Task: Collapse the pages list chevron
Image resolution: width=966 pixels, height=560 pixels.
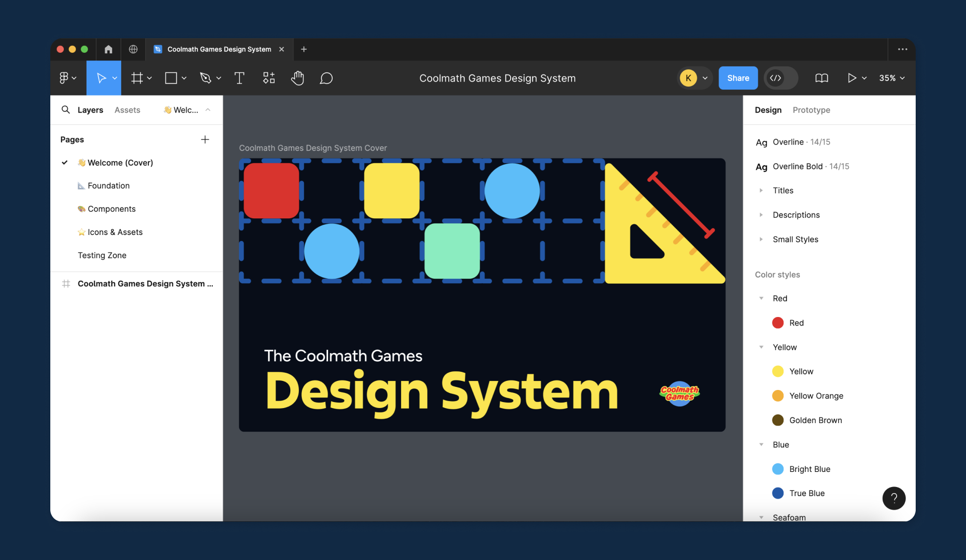Action: point(208,110)
